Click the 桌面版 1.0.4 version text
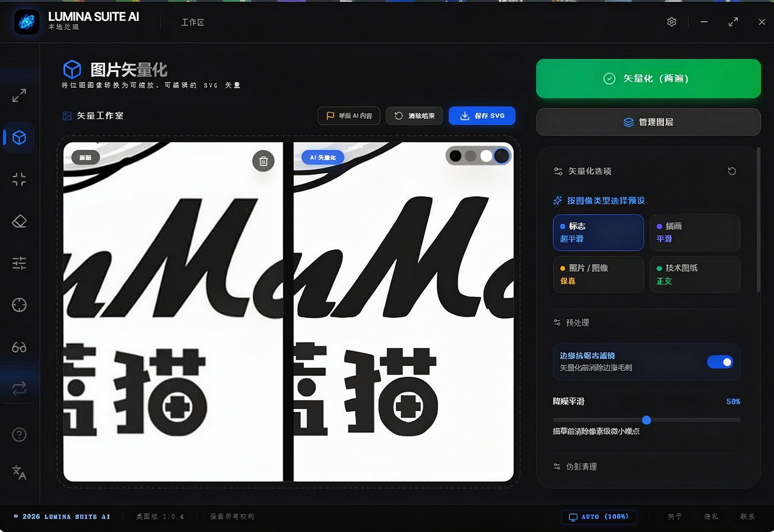This screenshot has height=532, width=774. [x=160, y=517]
